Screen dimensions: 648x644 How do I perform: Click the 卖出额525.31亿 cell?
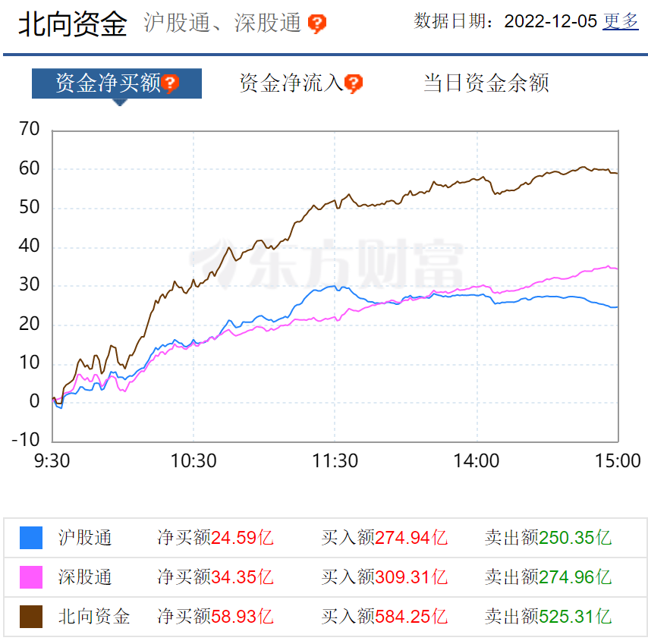point(549,617)
